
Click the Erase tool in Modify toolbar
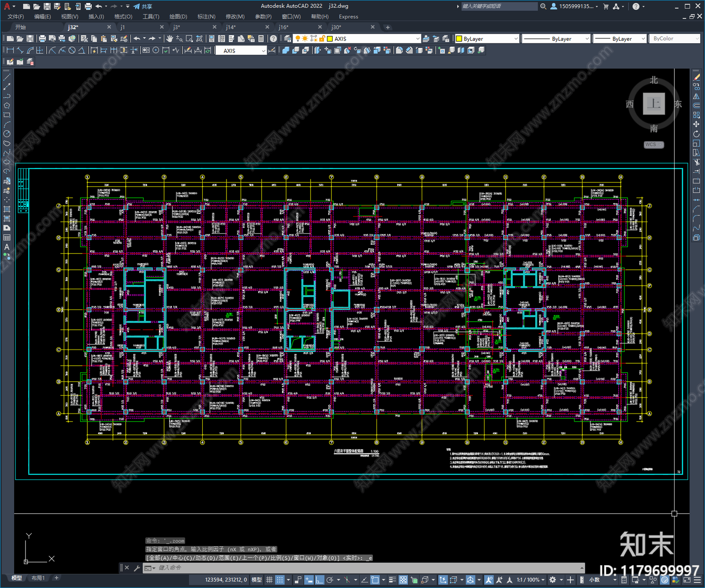click(696, 77)
